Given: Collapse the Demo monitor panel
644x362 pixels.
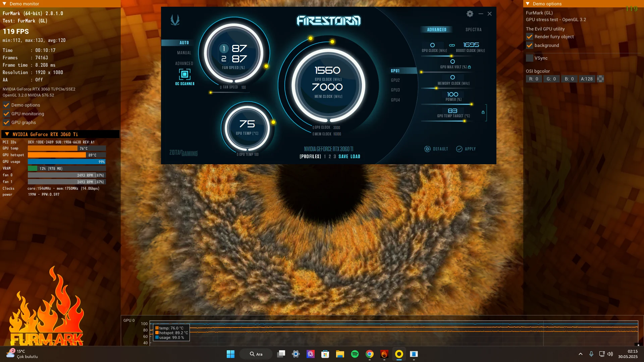Looking at the screenshot, I should coord(4,4).
